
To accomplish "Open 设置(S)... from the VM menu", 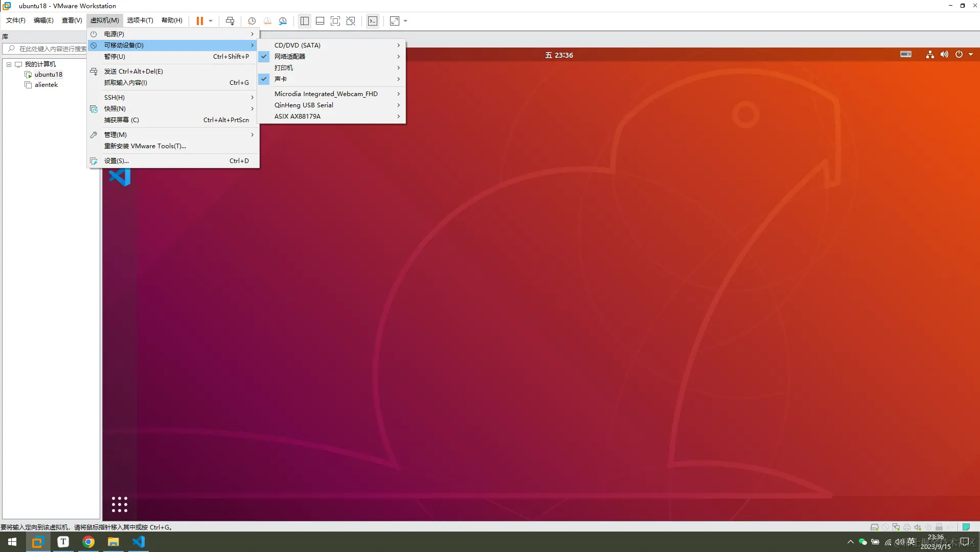I will pos(173,160).
